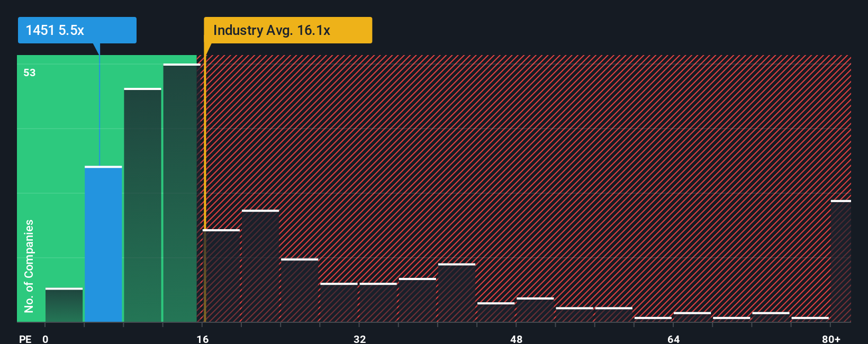Click the PE axis label
868x344 pixels.
(x=25, y=339)
